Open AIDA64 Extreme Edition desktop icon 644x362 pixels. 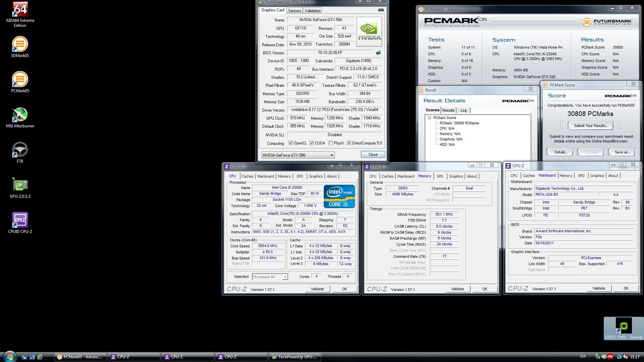[x=20, y=14]
